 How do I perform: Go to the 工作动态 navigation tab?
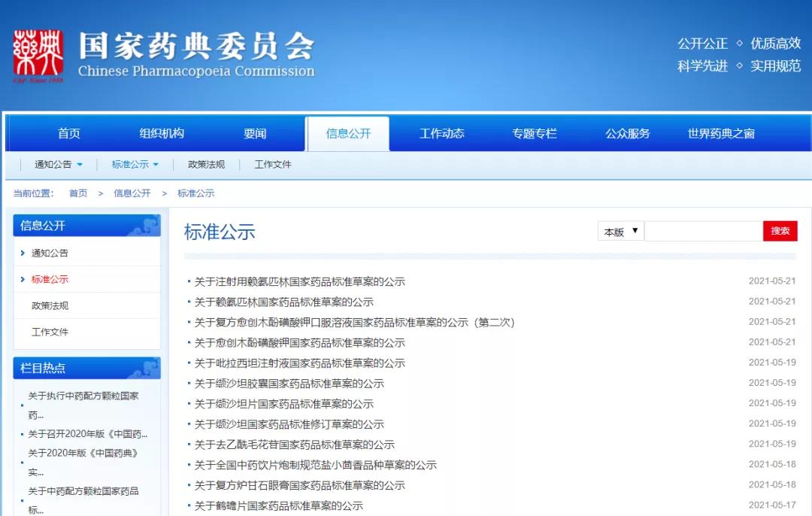[x=441, y=133]
